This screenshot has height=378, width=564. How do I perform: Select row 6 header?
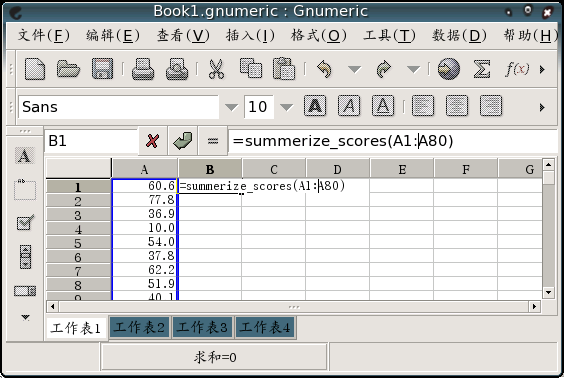click(78, 257)
